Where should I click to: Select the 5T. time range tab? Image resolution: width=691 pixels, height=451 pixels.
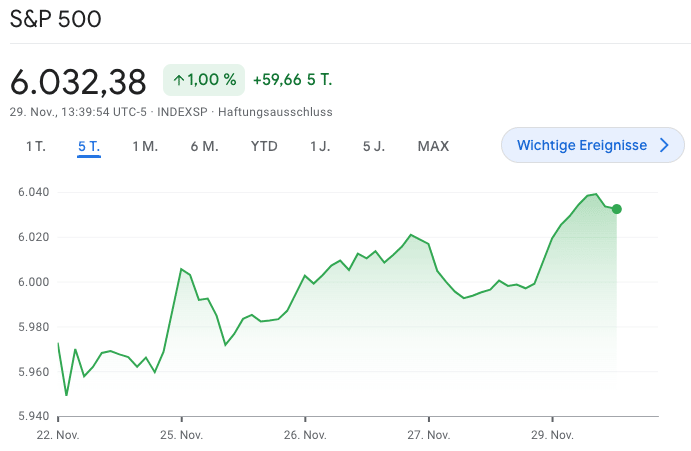89,146
